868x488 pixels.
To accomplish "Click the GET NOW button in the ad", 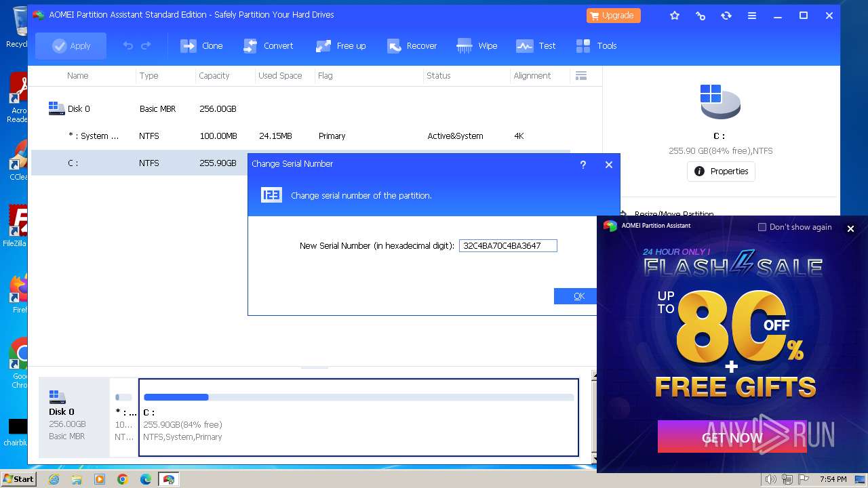I will coord(732,437).
